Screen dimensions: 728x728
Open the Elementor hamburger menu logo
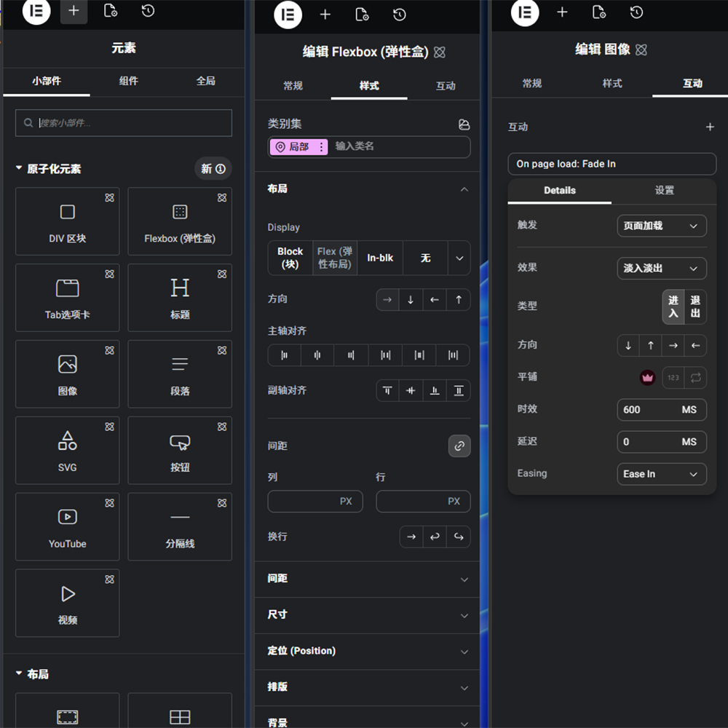tap(36, 11)
